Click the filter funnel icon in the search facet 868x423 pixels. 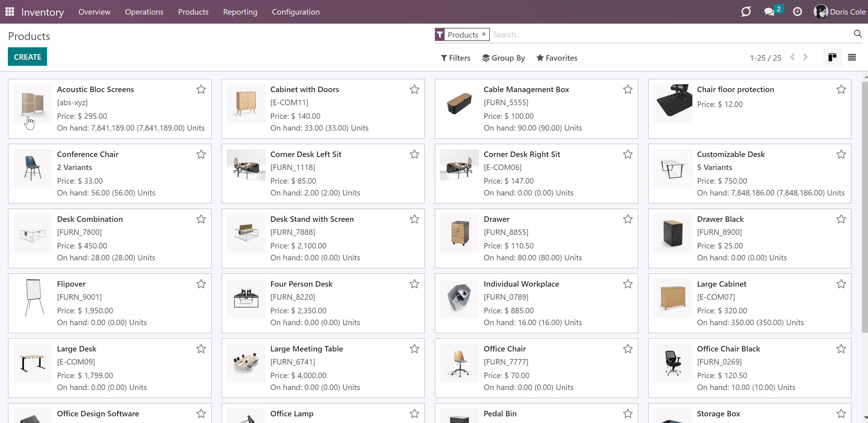point(440,35)
